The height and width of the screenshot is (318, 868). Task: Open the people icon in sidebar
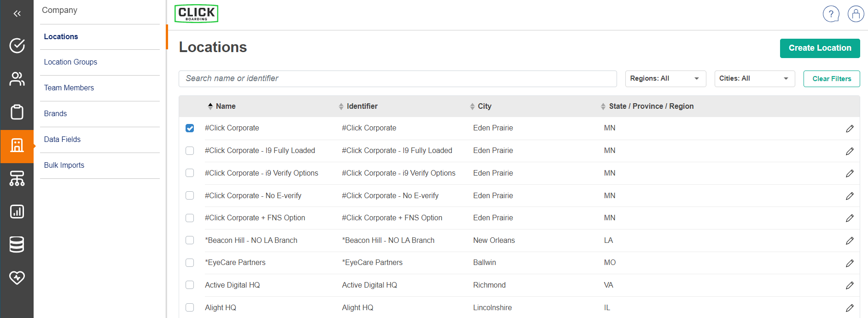click(x=17, y=79)
